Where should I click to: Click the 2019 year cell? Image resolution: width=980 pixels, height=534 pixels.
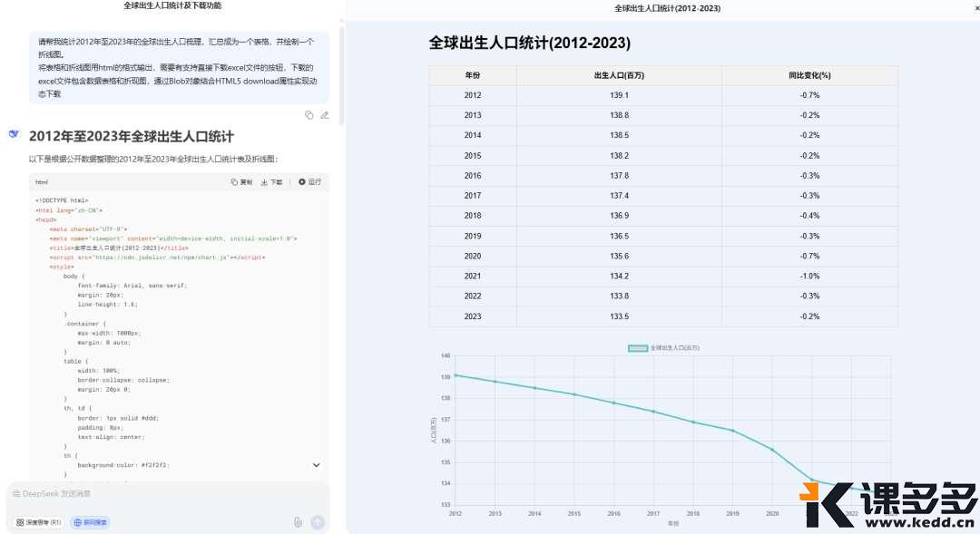coord(473,236)
